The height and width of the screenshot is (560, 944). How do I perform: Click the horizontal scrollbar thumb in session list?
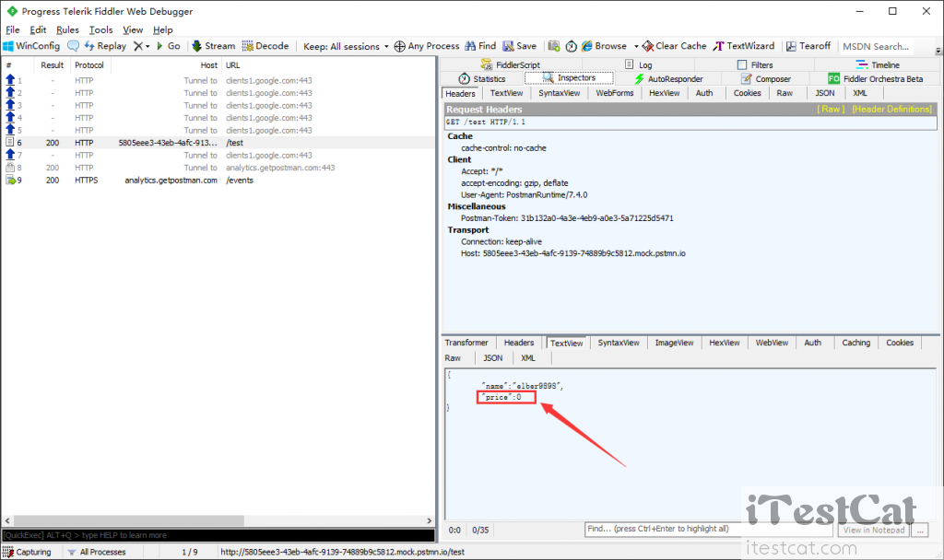point(129,521)
